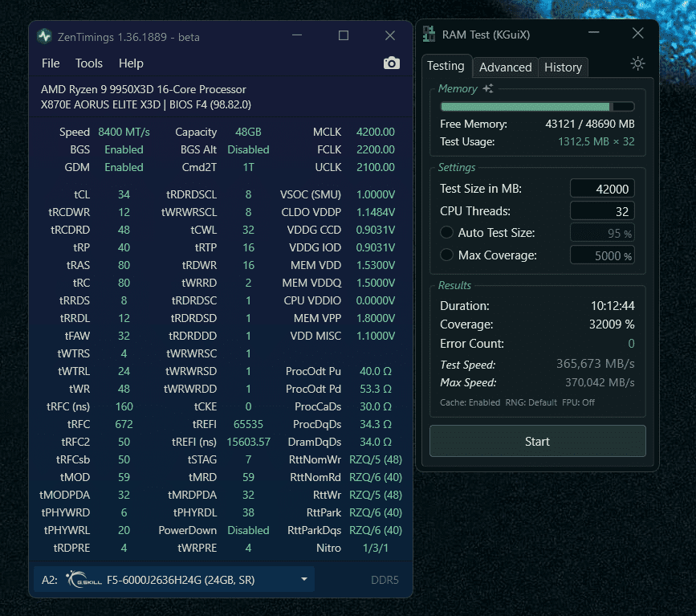Toggle the RAM Test theme sun icon

coord(637,63)
